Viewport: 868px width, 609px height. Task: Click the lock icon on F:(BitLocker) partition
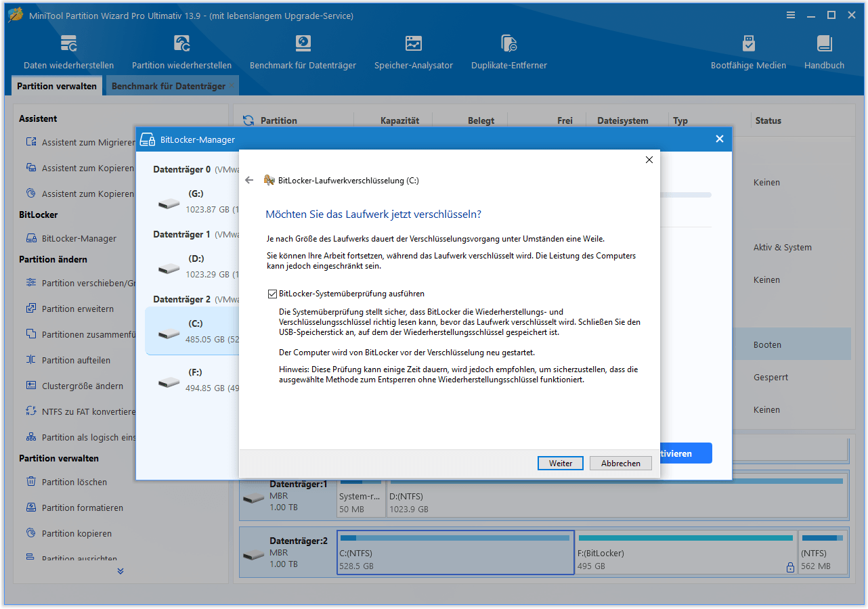pyautogui.click(x=790, y=568)
